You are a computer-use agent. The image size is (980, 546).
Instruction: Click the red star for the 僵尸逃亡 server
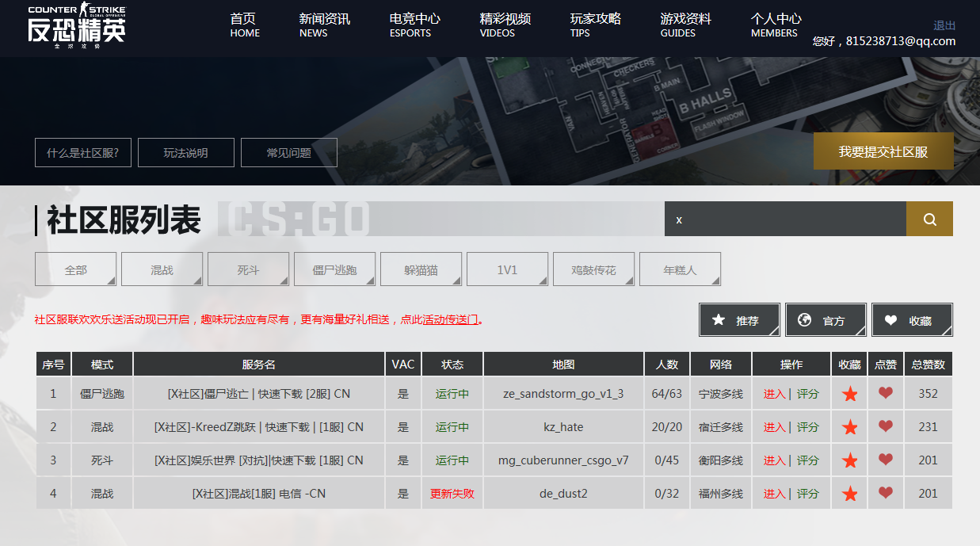coord(849,393)
